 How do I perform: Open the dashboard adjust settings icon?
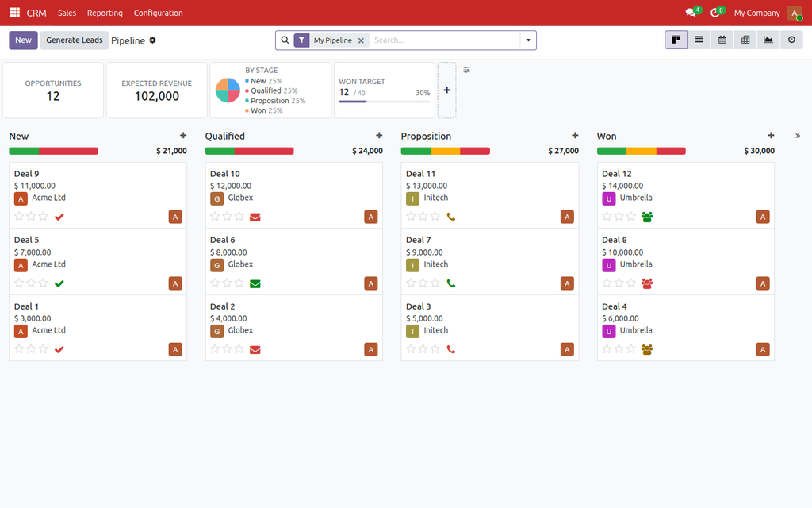click(x=466, y=70)
